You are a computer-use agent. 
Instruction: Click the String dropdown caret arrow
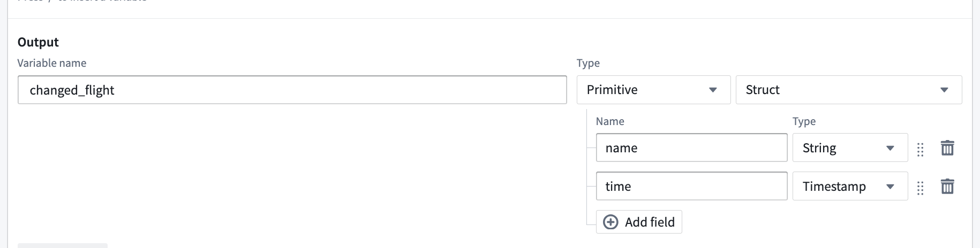pos(890,148)
